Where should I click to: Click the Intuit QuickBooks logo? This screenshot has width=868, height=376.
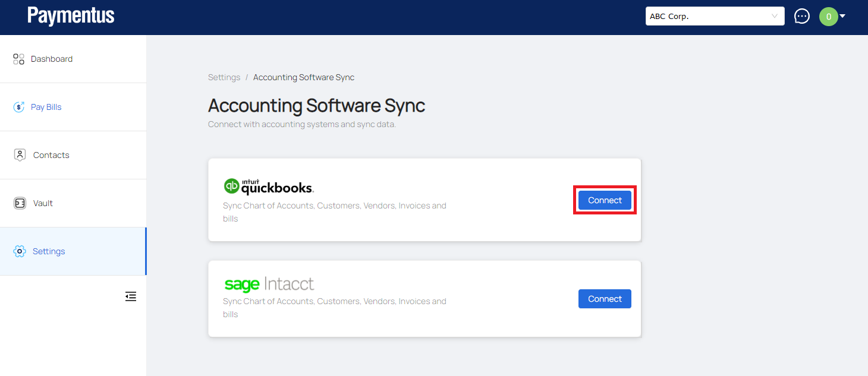[268, 187]
